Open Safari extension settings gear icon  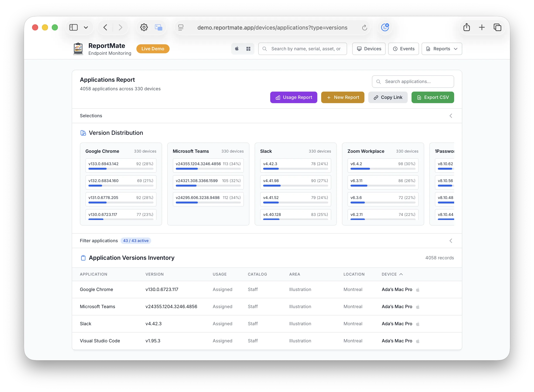click(144, 28)
